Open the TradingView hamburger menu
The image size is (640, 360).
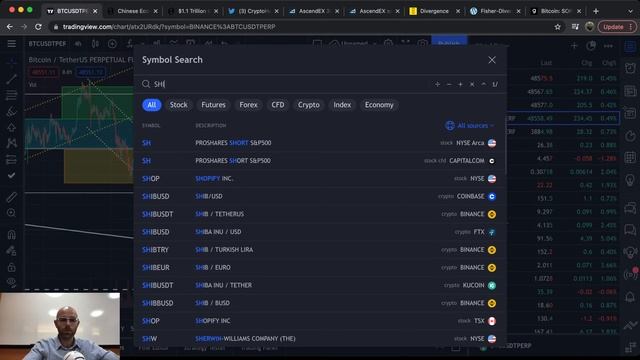11,44
